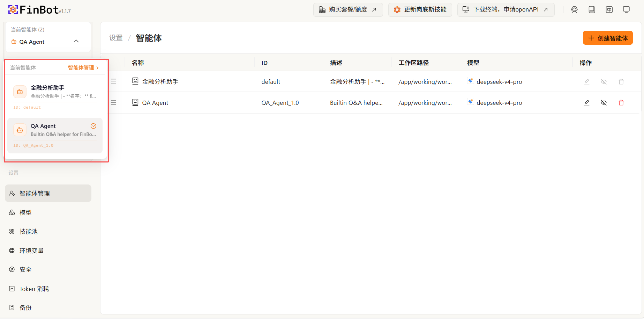Click QA Agent name in table

point(155,103)
